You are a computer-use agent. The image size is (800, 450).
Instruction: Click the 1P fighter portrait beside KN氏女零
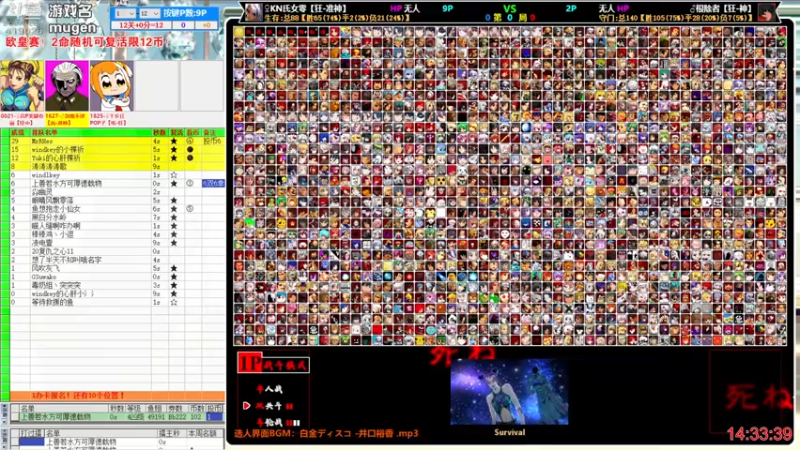click(253, 12)
